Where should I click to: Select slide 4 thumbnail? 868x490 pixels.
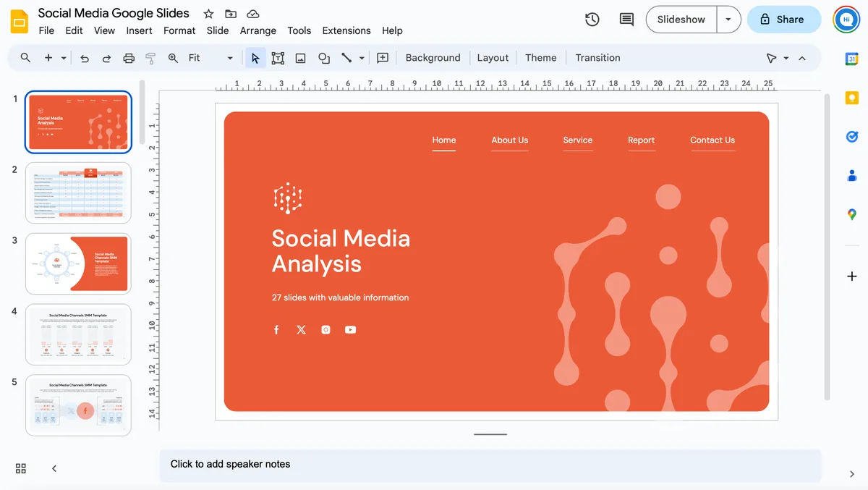[x=78, y=334]
